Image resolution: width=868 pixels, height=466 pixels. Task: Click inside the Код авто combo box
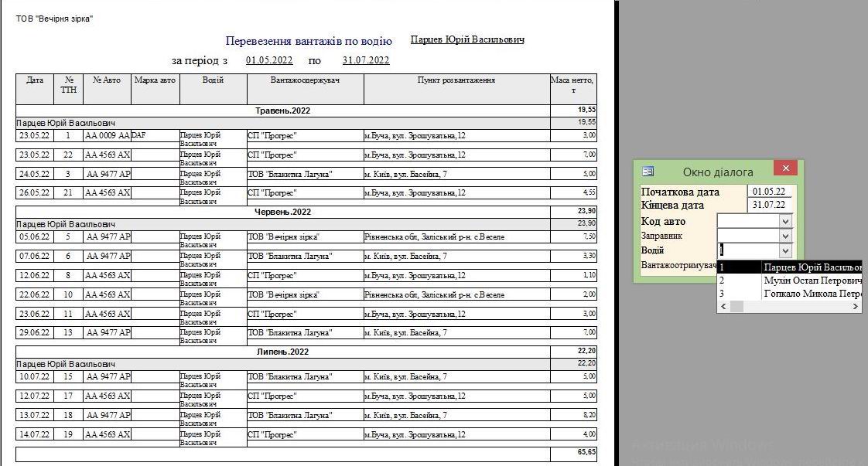click(x=748, y=221)
